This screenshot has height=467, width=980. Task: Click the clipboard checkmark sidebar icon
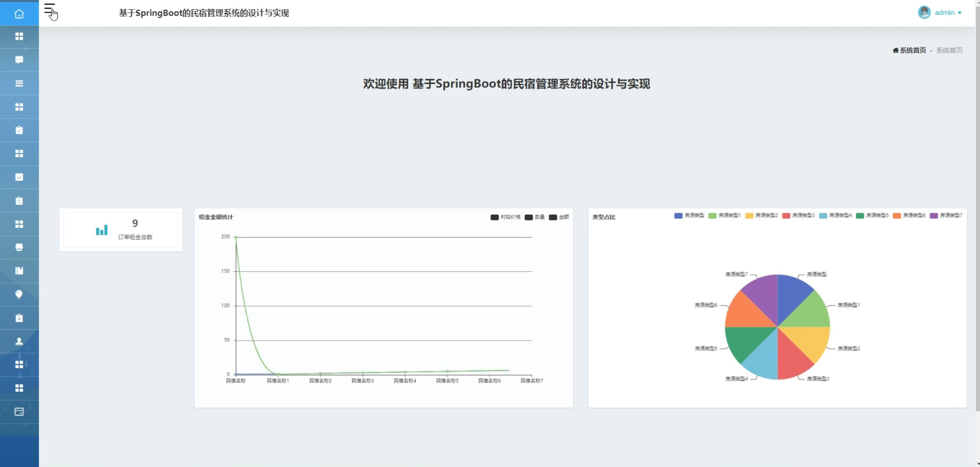pos(19,130)
